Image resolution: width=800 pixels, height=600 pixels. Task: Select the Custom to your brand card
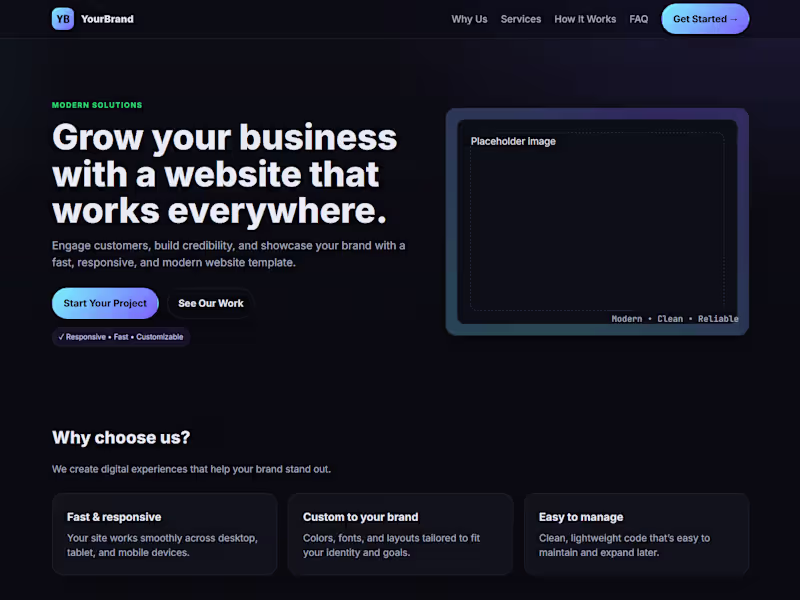(x=400, y=534)
